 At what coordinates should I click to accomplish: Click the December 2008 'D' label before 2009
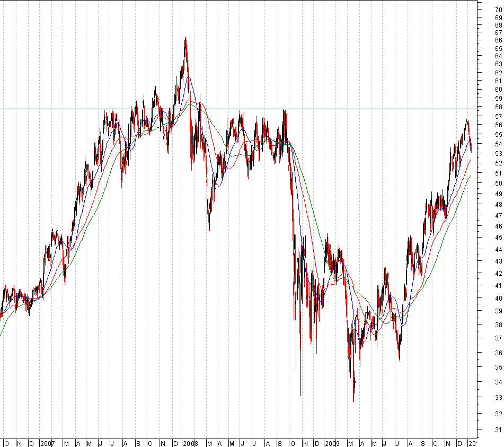tap(316, 444)
